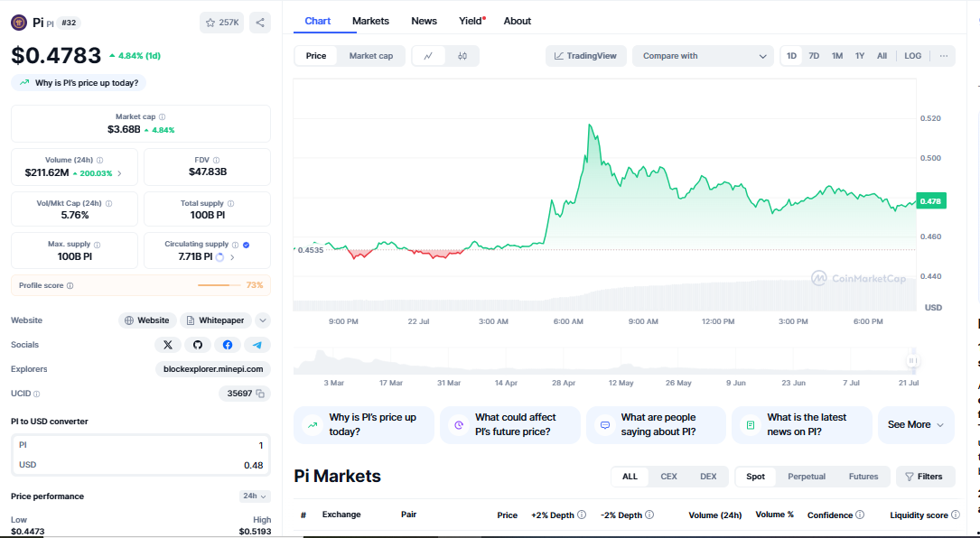Click Total supply info icon
This screenshot has width=980, height=538.
tap(230, 204)
